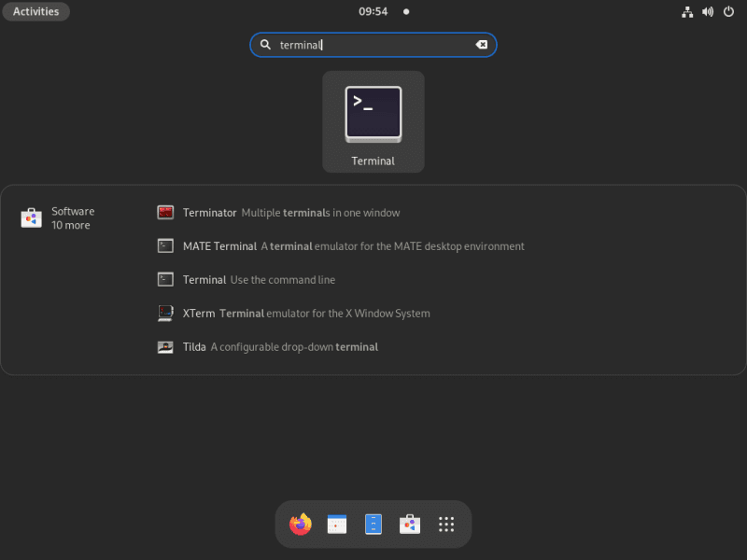Open Firefox from the dock
The height and width of the screenshot is (560, 747).
(x=301, y=525)
